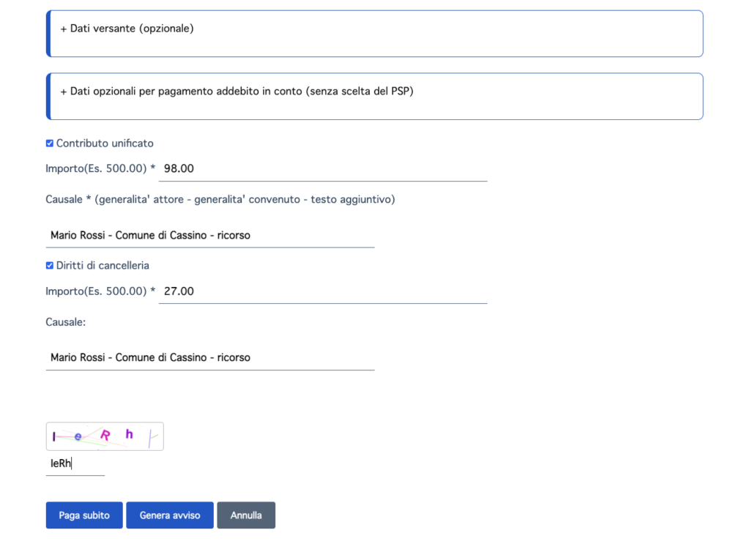Re-enable the Diritti di cancelleria checkbox
750x560 pixels.
(50, 265)
